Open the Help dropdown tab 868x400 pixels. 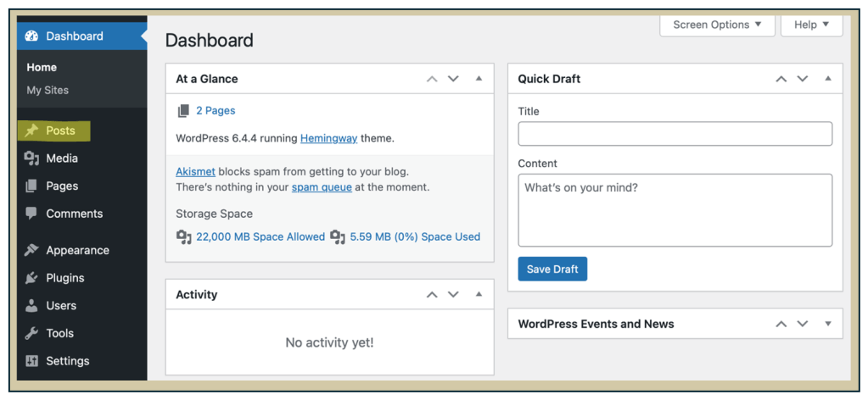pyautogui.click(x=811, y=25)
